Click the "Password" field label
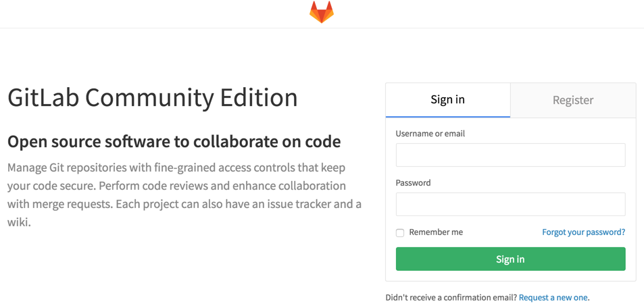The width and height of the screenshot is (644, 308). [x=413, y=183]
